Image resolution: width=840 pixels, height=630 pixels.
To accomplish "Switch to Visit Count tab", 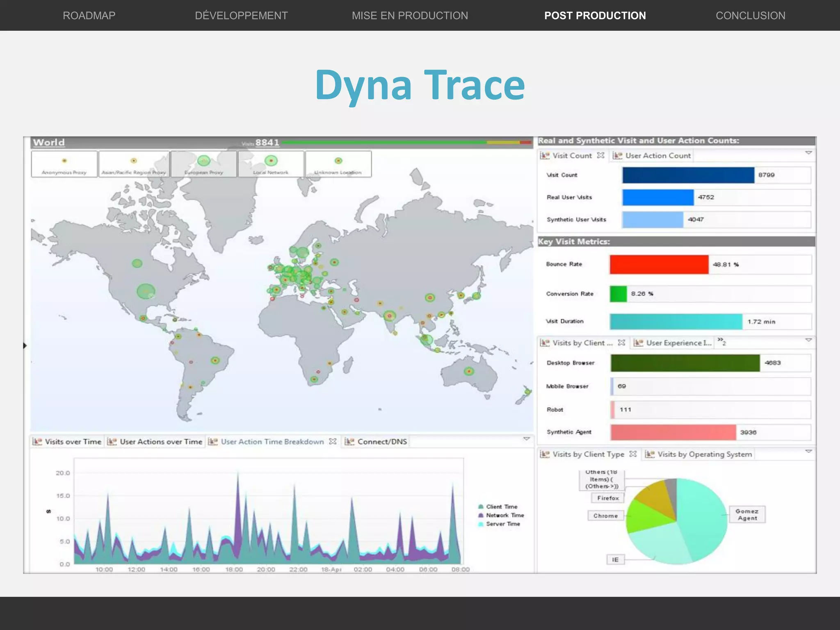I will (x=572, y=155).
